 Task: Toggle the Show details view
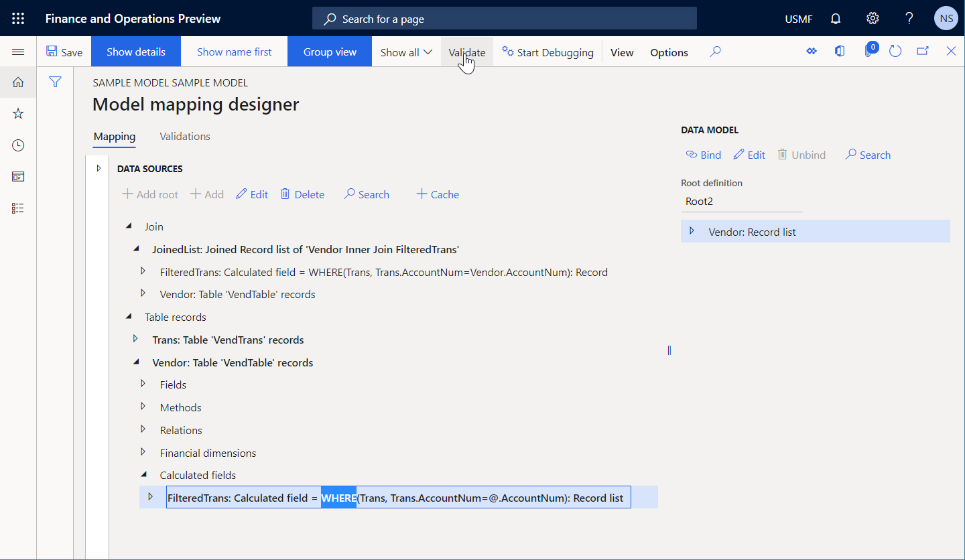point(135,52)
